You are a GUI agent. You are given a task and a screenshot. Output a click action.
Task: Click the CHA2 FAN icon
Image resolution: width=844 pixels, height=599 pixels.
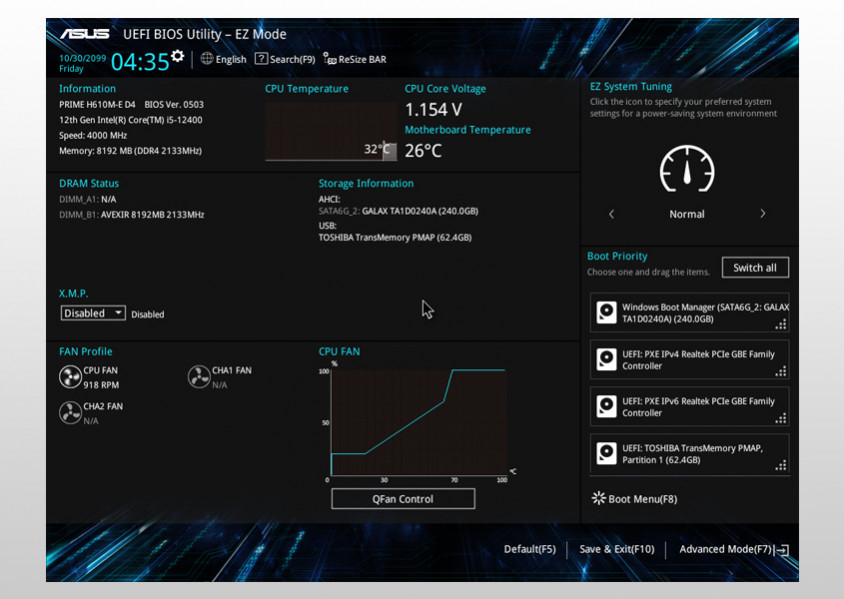(x=70, y=412)
